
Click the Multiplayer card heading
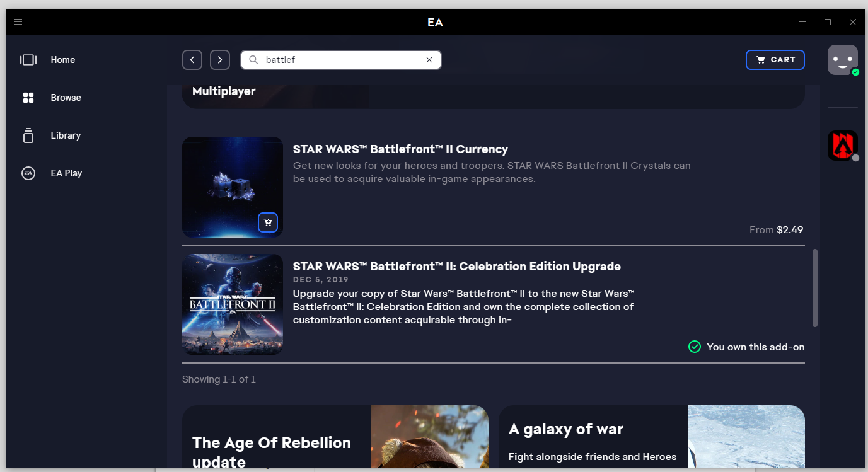[224, 91]
